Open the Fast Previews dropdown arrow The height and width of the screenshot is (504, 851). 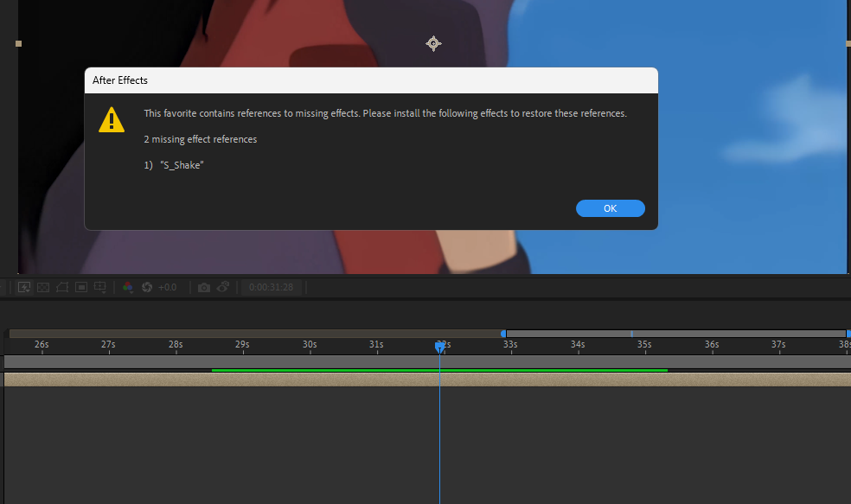29,290
